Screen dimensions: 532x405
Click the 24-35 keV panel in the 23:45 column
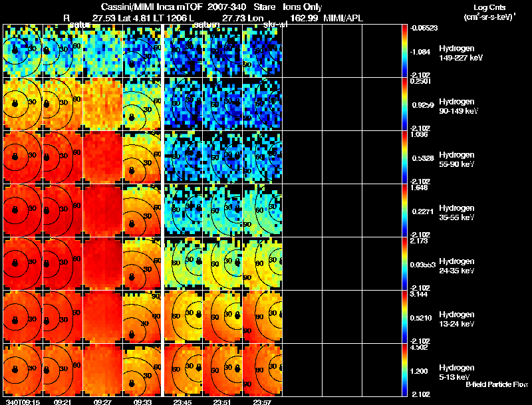tap(183, 263)
